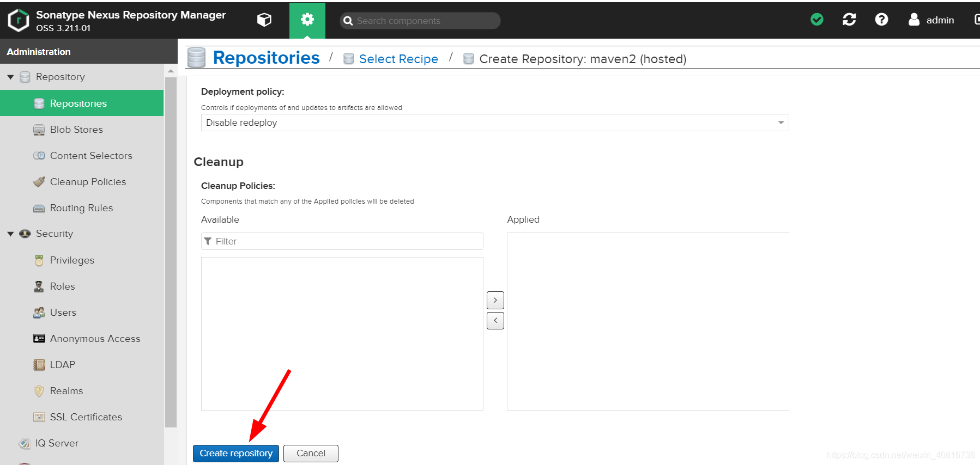Move selected policy to Applied

495,300
